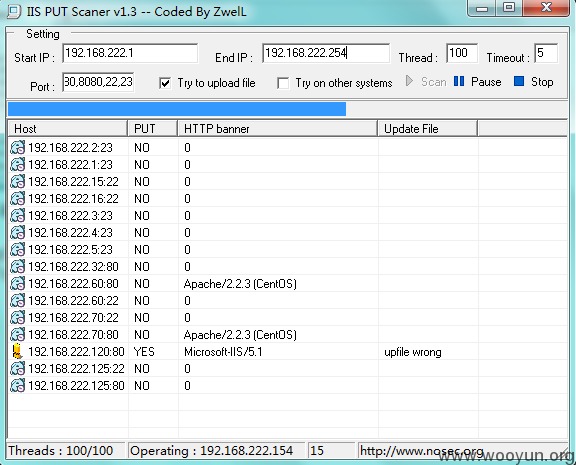Sort by HTTP banner column header
The width and height of the screenshot is (576, 465).
point(278,129)
